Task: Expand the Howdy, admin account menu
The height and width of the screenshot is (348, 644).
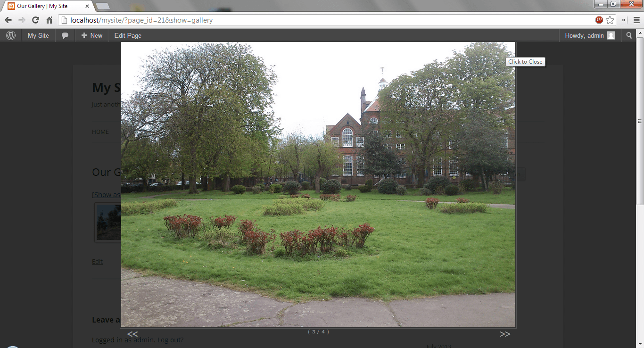Action: (589, 35)
